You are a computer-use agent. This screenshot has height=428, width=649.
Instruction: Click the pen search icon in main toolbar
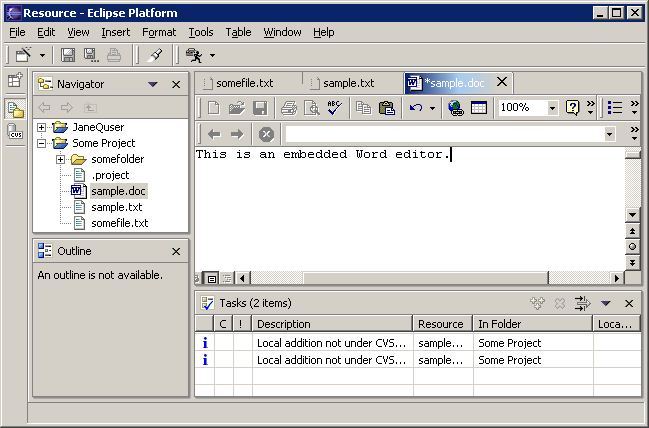point(155,55)
